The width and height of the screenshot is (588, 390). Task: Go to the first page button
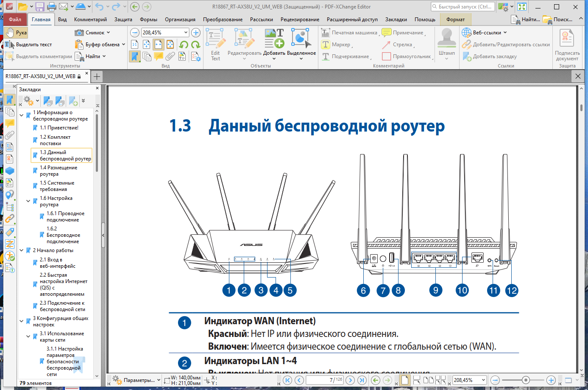tap(287, 380)
